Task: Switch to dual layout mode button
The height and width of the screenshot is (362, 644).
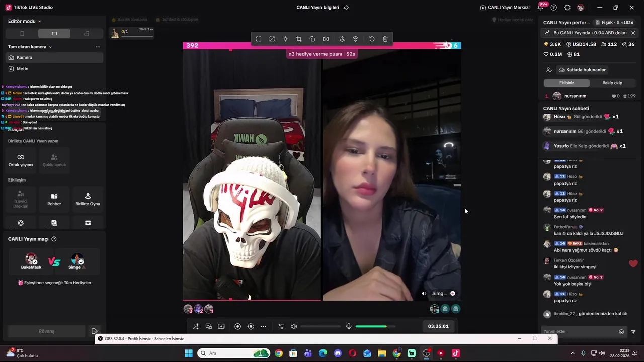Action: (87, 34)
